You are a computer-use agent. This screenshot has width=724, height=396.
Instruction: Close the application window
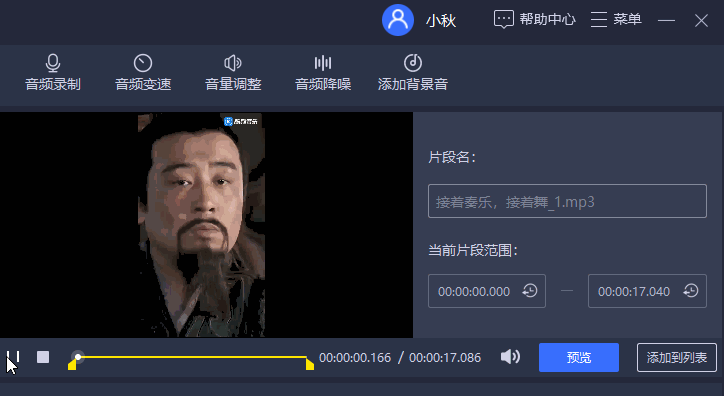coord(701,20)
